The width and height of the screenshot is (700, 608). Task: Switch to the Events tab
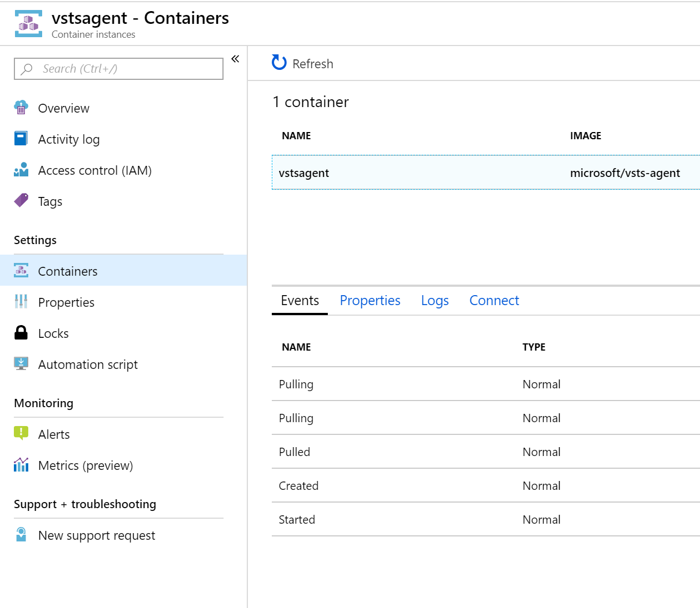pyautogui.click(x=300, y=301)
